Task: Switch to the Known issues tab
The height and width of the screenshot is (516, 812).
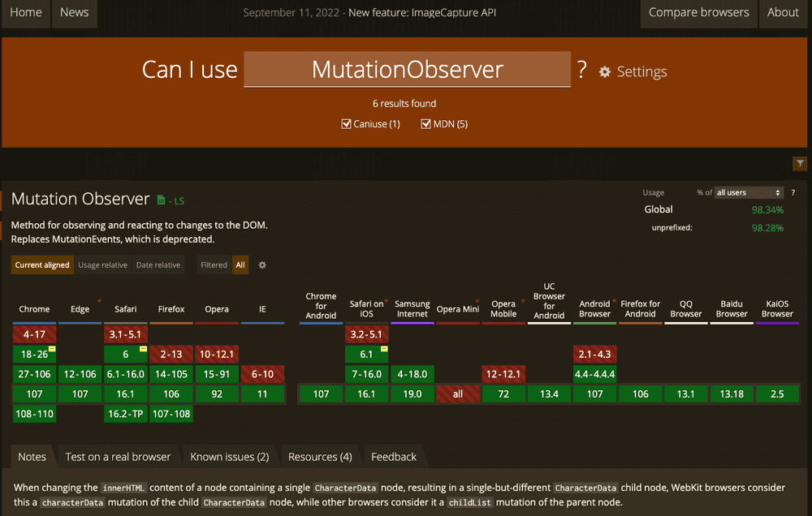Action: click(228, 456)
